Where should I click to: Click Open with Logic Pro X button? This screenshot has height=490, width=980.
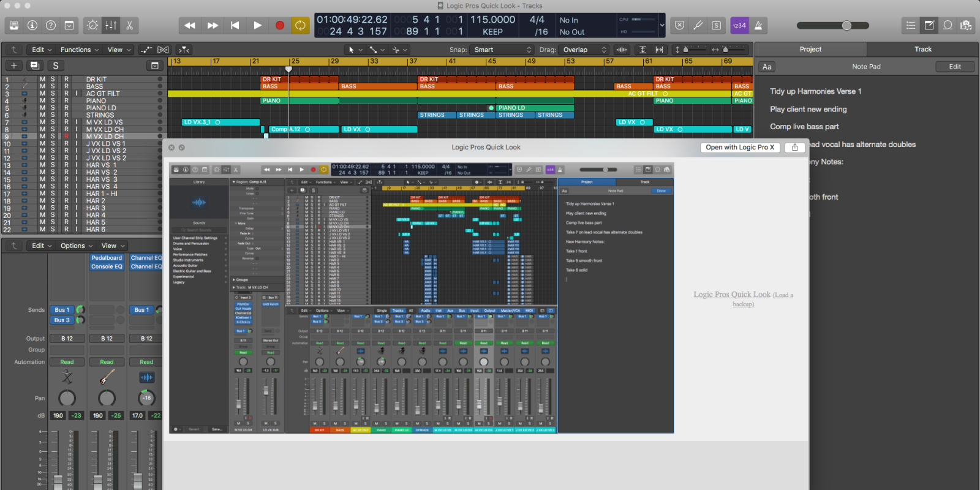740,148
